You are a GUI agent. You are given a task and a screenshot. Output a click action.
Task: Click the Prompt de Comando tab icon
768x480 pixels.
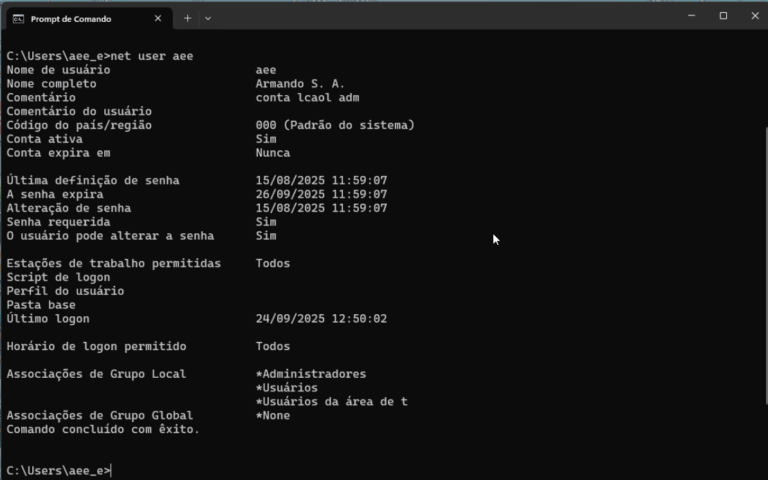(x=19, y=19)
